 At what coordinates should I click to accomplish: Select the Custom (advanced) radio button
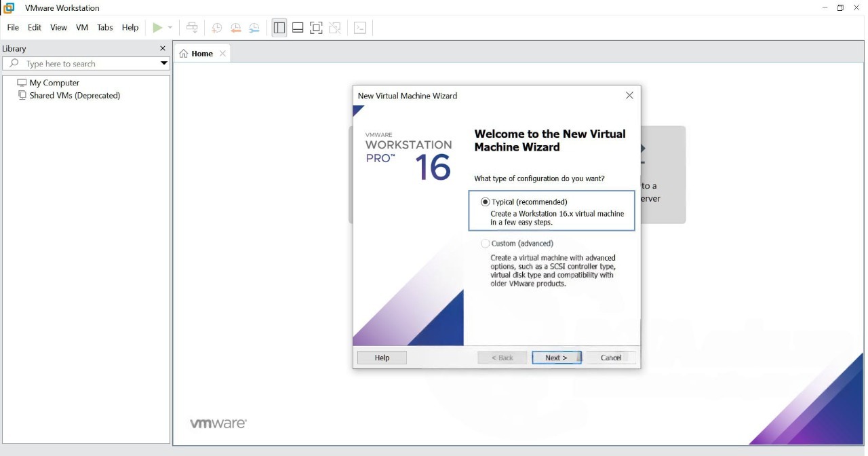(x=485, y=244)
